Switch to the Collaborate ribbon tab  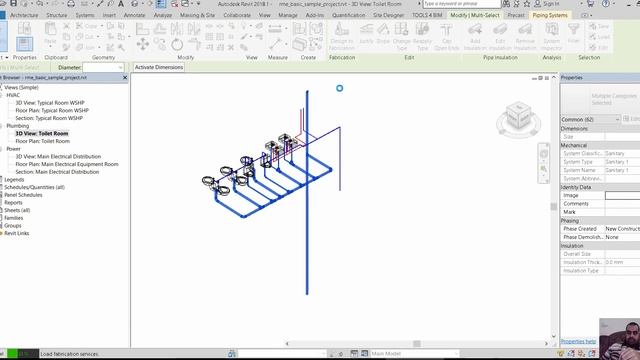pyautogui.click(x=237, y=15)
